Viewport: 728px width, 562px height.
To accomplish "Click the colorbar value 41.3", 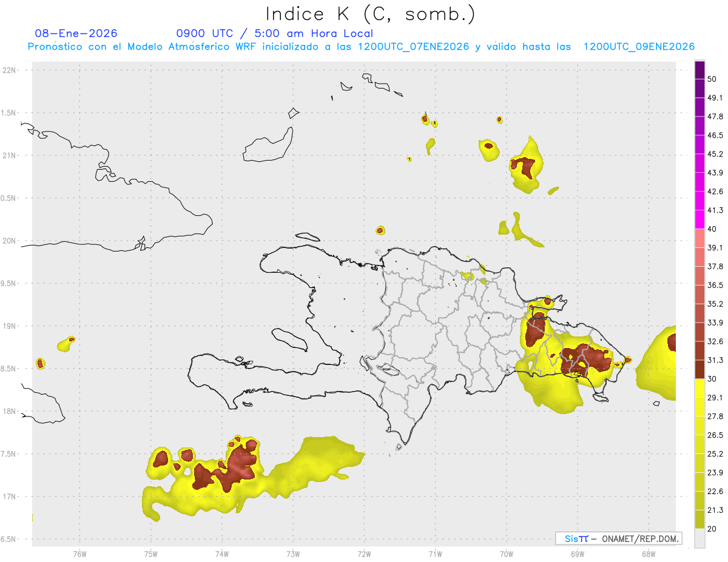I will (715, 210).
